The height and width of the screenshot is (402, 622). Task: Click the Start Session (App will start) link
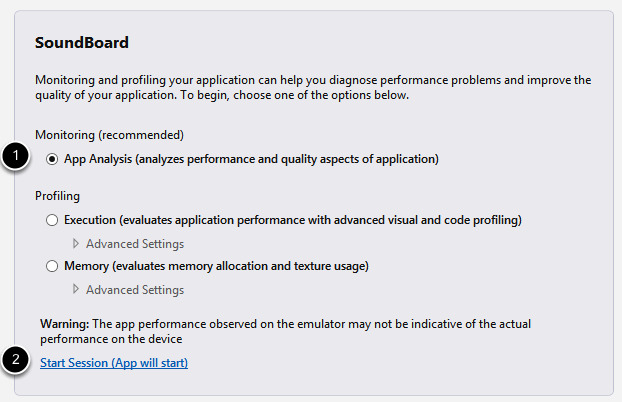pyautogui.click(x=114, y=363)
